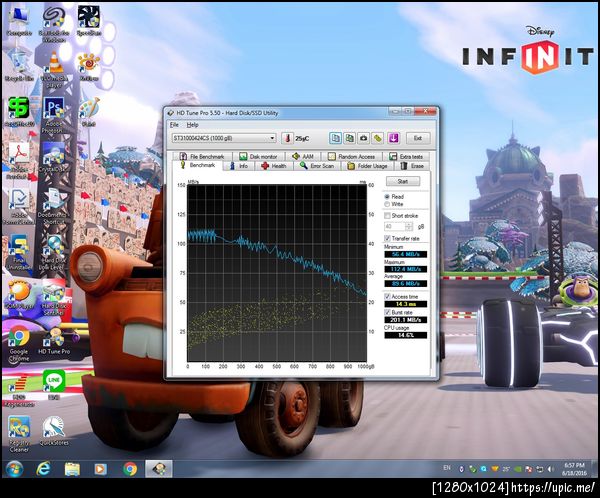The height and width of the screenshot is (498, 600).
Task: Click the camera save screenshot toolbar icon
Action: pos(364,138)
